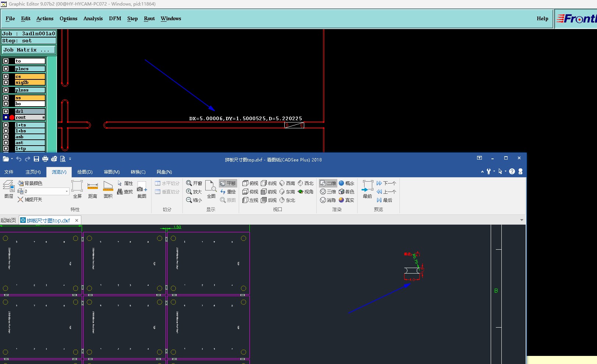Switch to 前视 front view
597x364 pixels.
click(x=269, y=192)
